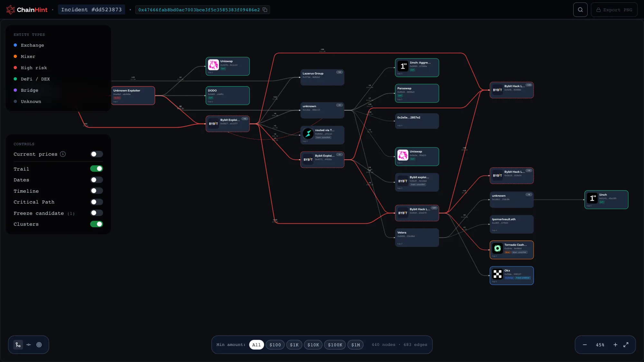The height and width of the screenshot is (362, 644).
Task: Select the flow graph layout icon
Action: pos(18,345)
